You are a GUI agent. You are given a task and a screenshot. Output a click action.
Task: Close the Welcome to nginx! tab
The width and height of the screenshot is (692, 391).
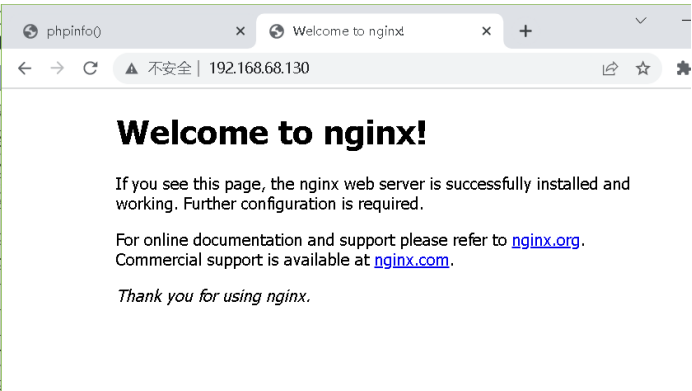[486, 31]
